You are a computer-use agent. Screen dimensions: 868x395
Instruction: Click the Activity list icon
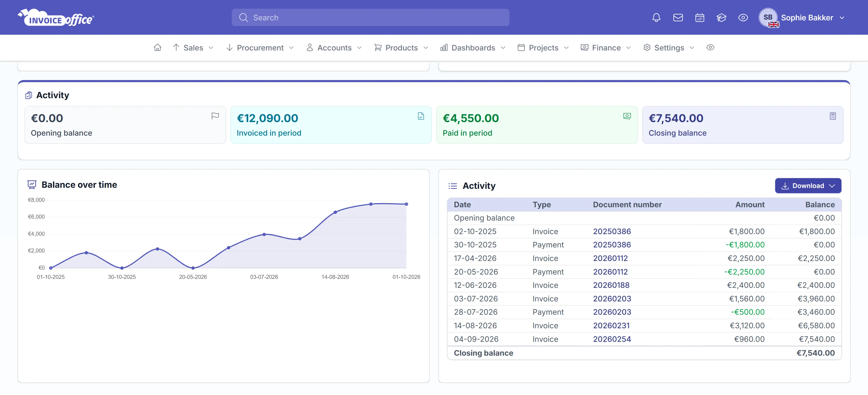[452, 186]
